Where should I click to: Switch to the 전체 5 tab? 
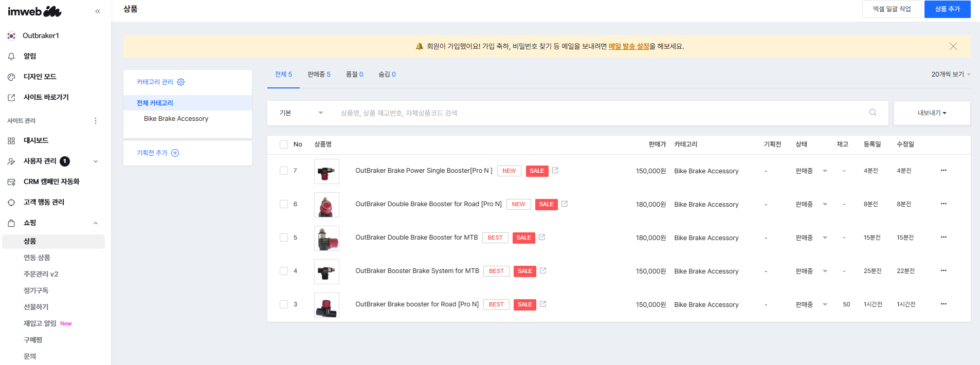pyautogui.click(x=283, y=75)
